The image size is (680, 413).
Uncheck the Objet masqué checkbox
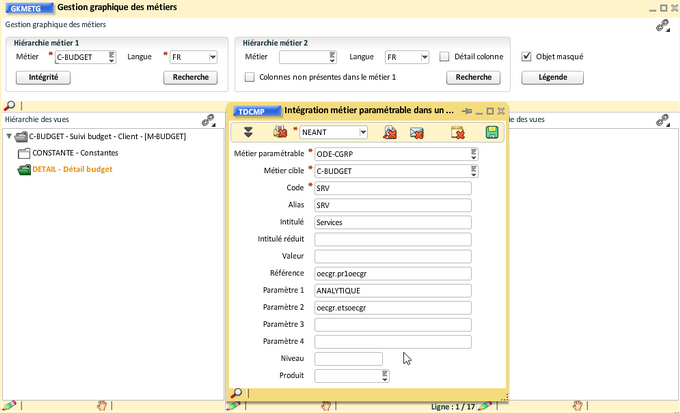point(527,57)
